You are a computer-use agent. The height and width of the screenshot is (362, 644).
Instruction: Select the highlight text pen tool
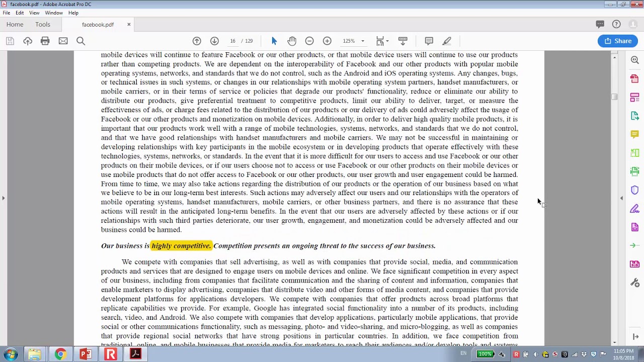447,41
